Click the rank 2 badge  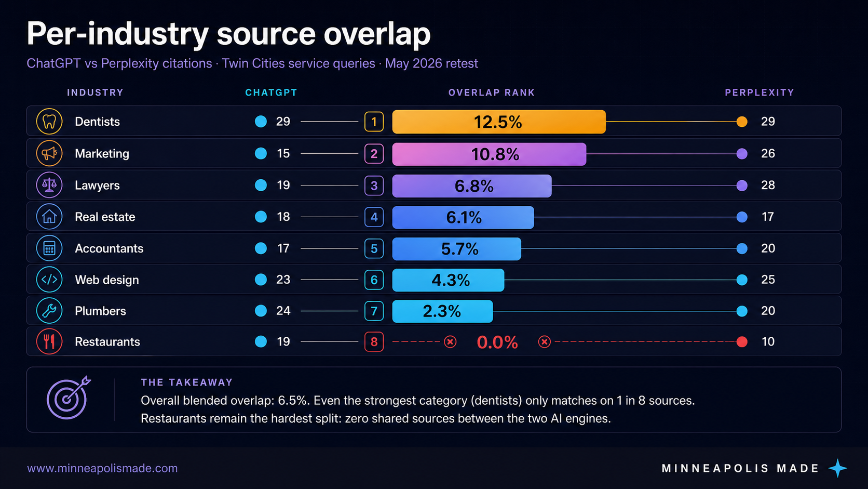[374, 154]
